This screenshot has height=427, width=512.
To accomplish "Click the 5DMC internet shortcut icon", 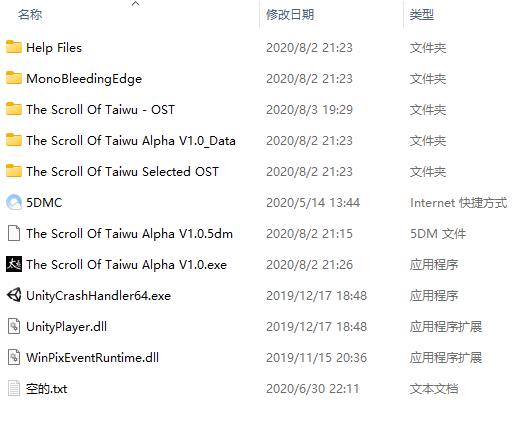I will point(14,202).
